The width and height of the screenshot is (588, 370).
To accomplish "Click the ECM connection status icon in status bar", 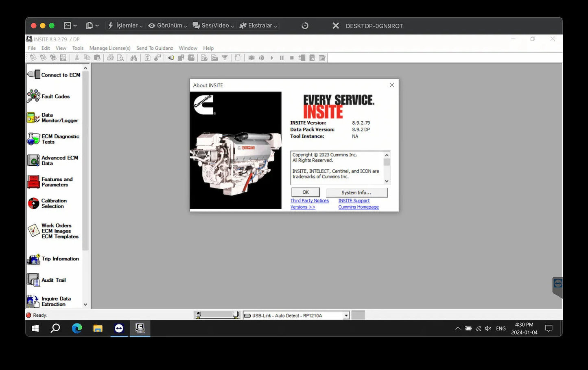I will (x=216, y=315).
